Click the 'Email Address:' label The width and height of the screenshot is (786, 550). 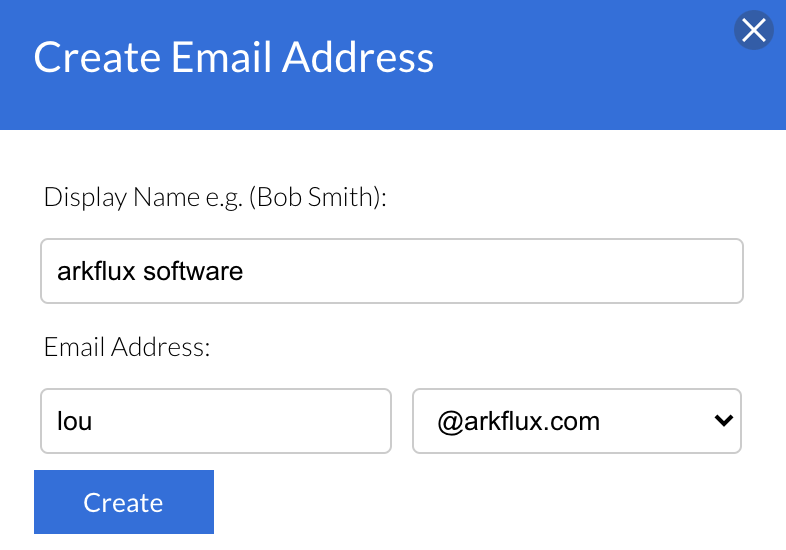pos(126,347)
